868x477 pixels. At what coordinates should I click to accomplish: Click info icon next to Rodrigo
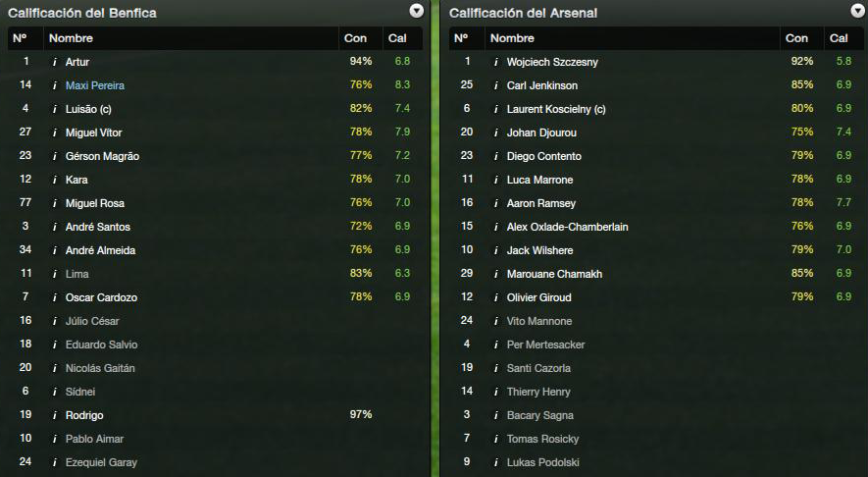(x=54, y=415)
